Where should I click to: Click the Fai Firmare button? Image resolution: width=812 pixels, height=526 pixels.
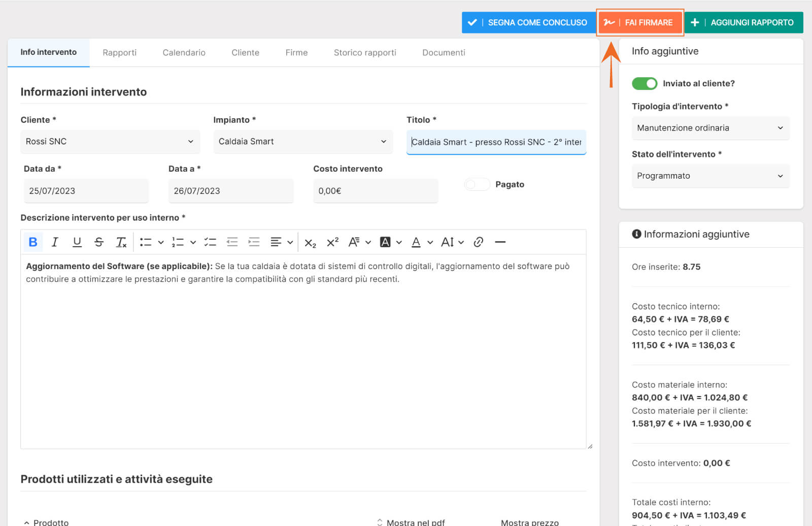[640, 22]
